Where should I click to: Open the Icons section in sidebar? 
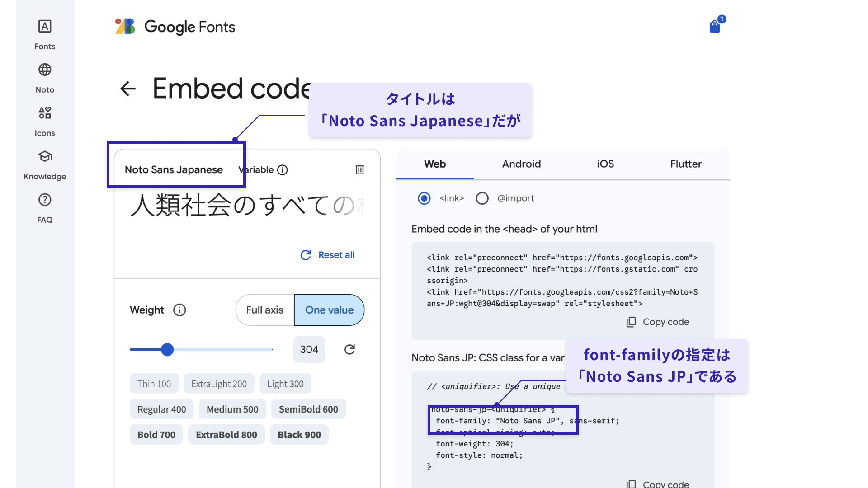click(45, 122)
